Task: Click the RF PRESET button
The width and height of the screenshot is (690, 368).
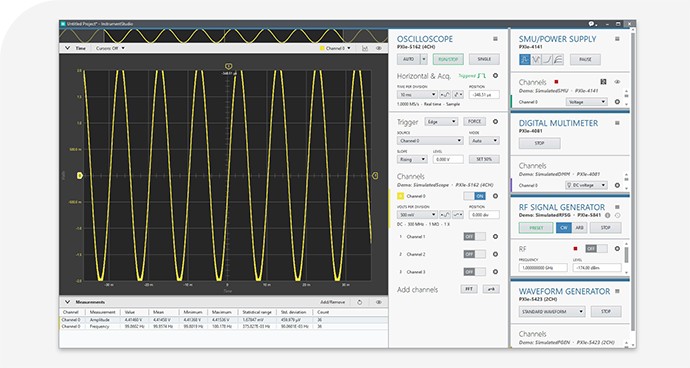Action: click(x=536, y=228)
